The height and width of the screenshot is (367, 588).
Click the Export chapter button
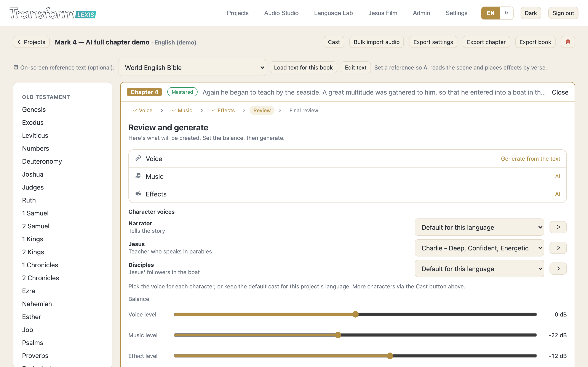(486, 42)
